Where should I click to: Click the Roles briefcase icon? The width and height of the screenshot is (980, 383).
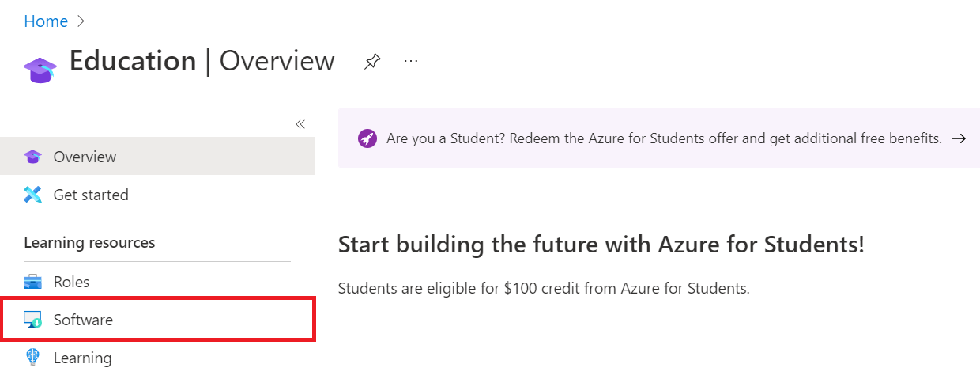click(x=32, y=282)
